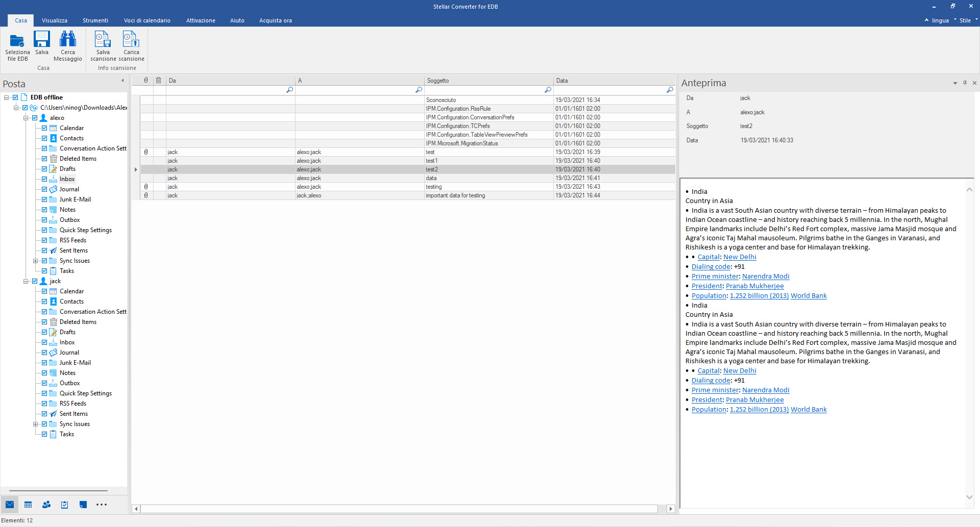Click search magnifier in Soggetto filter

tap(548, 90)
